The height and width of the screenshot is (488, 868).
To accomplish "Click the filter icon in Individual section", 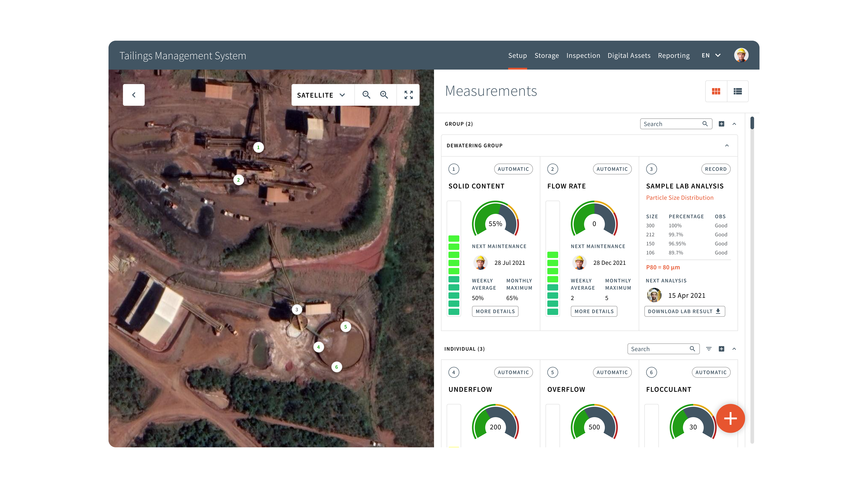I will coord(709,349).
